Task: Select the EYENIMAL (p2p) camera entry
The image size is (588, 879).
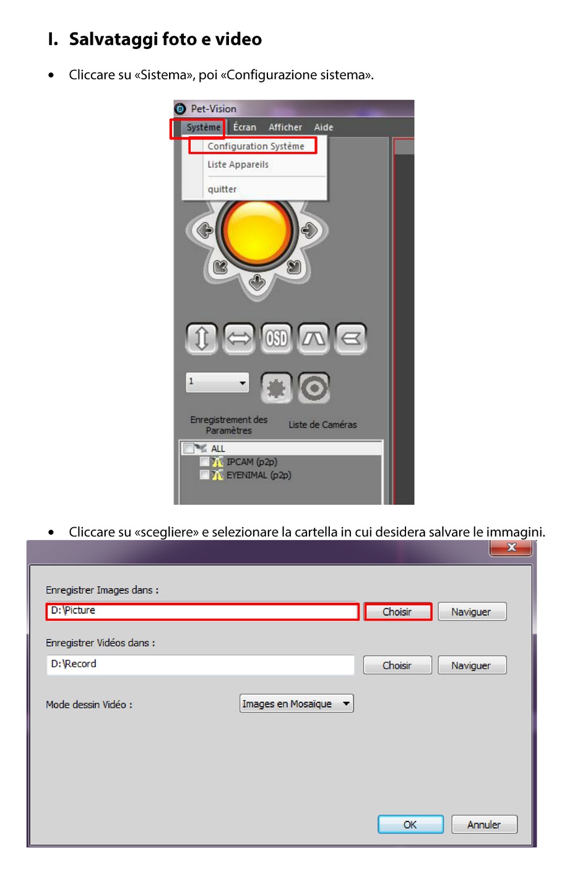Action: click(x=259, y=475)
